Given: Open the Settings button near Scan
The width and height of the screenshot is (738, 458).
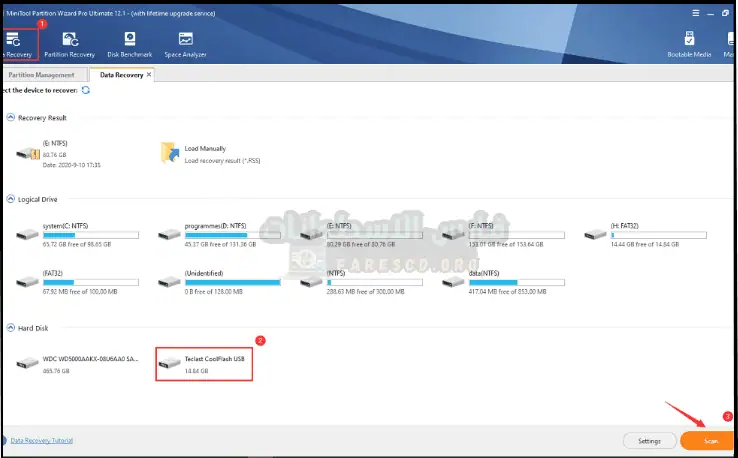Looking at the screenshot, I should click(x=649, y=440).
